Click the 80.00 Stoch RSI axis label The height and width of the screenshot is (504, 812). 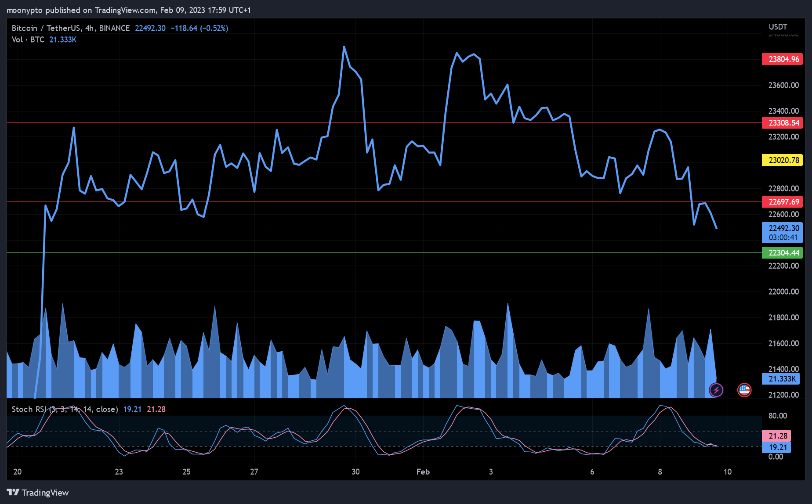coord(778,416)
